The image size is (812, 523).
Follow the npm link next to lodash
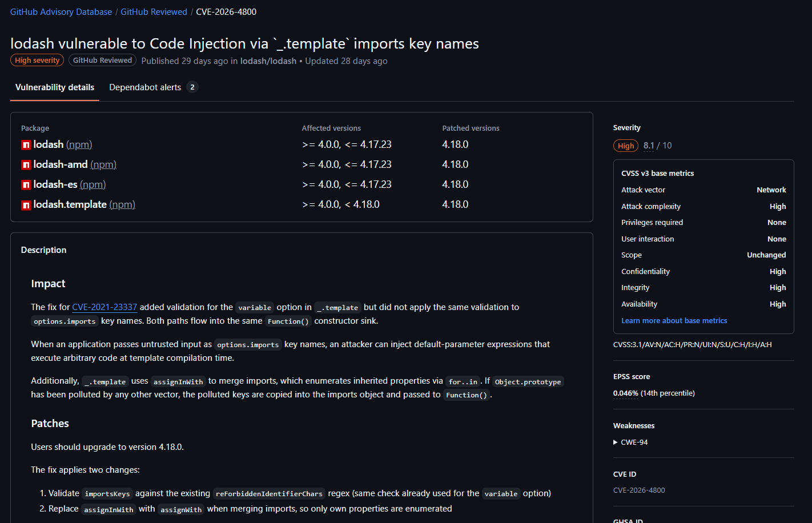click(79, 145)
